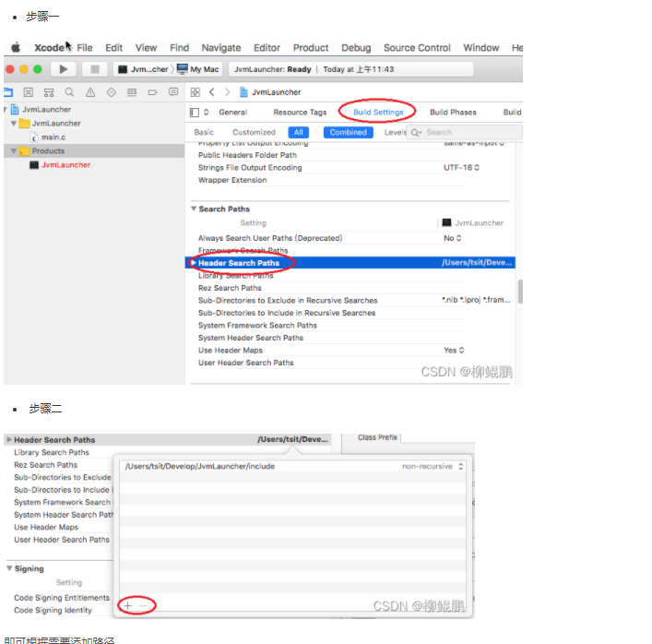Image resolution: width=652 pixels, height=644 pixels.
Task: Add a path with the plus button
Action: click(x=127, y=606)
